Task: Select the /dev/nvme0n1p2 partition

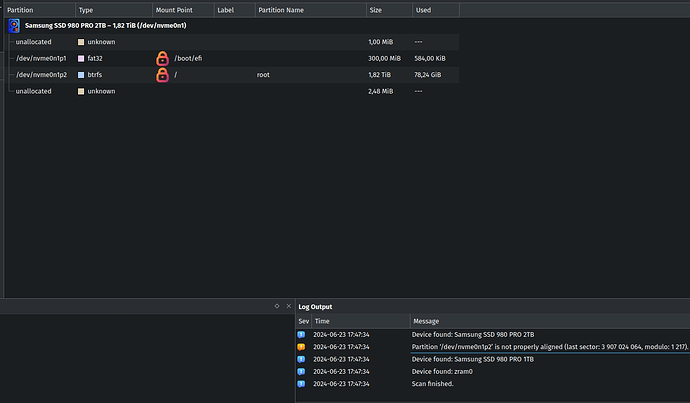Action: 41,75
